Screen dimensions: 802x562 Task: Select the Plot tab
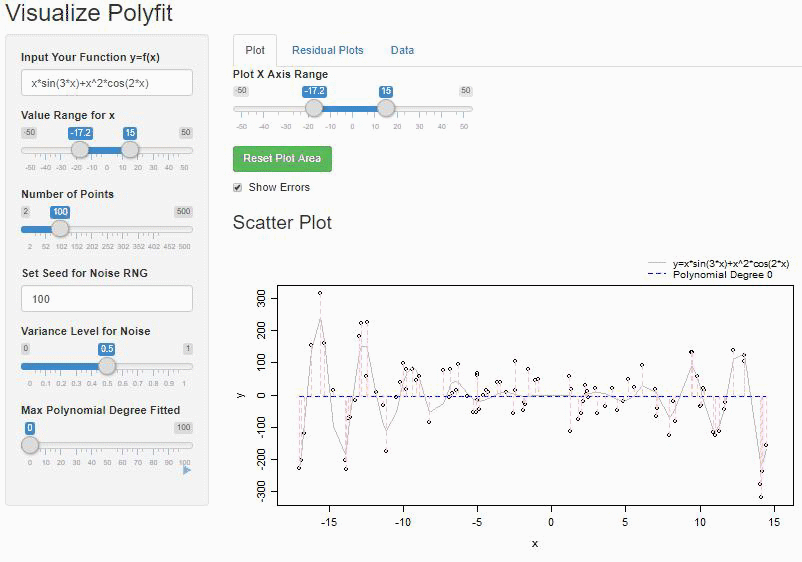[x=255, y=50]
